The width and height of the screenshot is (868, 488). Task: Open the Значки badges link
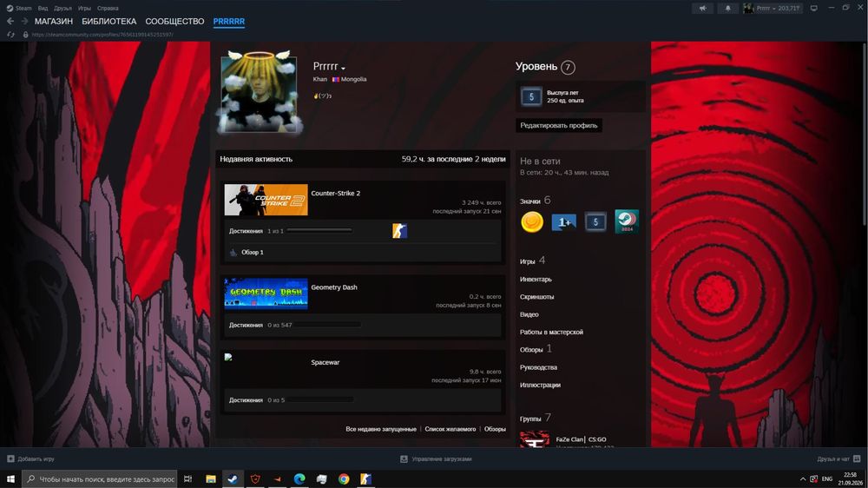click(529, 201)
